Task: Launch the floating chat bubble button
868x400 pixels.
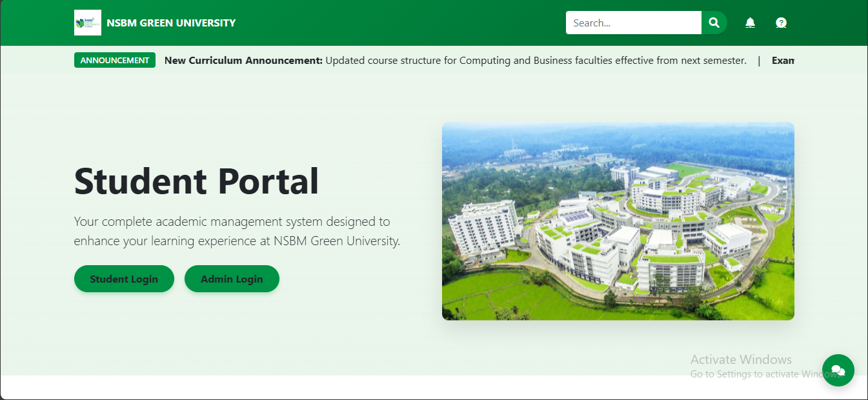Action: (838, 370)
